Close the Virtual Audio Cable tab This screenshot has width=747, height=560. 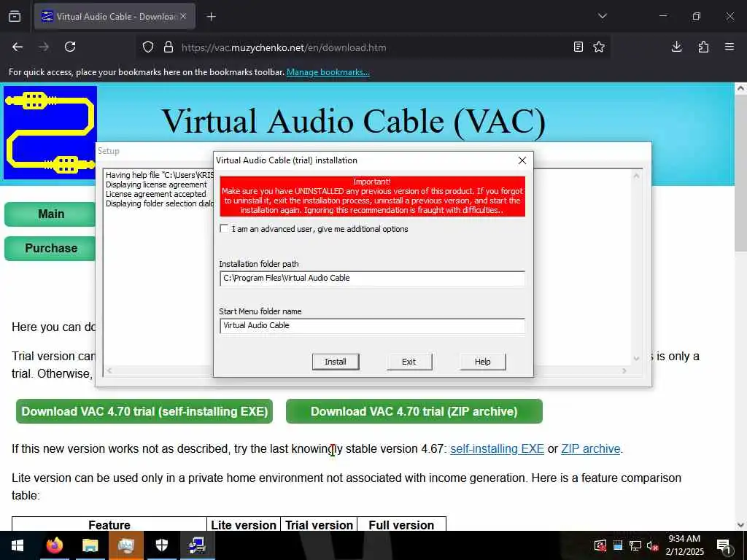pos(183,16)
